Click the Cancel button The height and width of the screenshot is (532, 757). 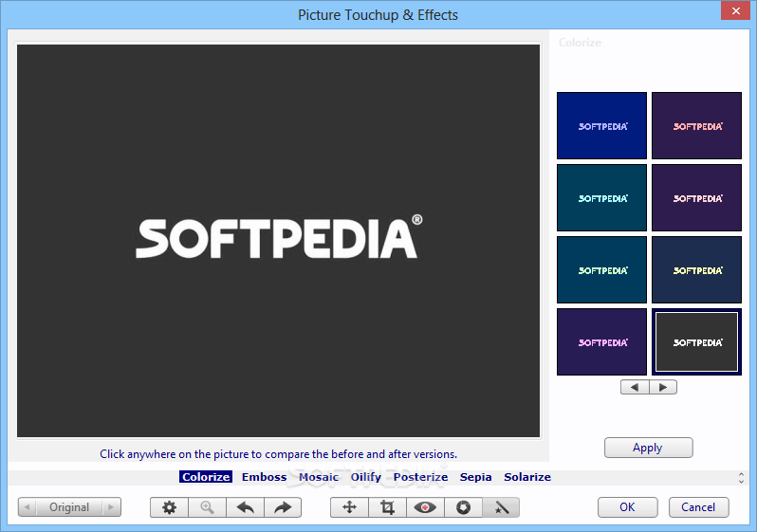click(698, 507)
